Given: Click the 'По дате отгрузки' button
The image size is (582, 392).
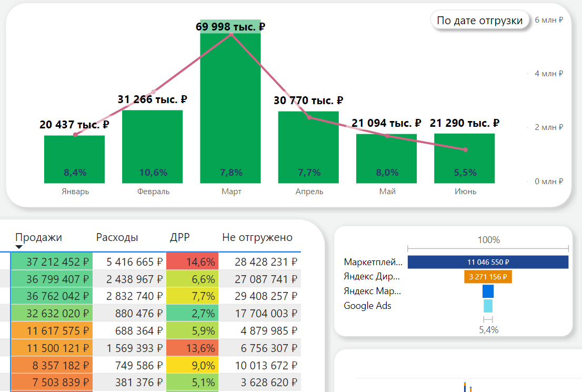Looking at the screenshot, I should [x=479, y=21].
